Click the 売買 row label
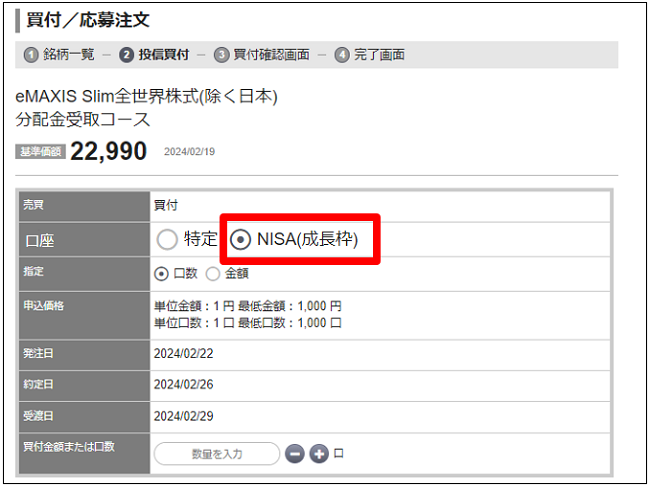The width and height of the screenshot is (650, 487). point(33,205)
